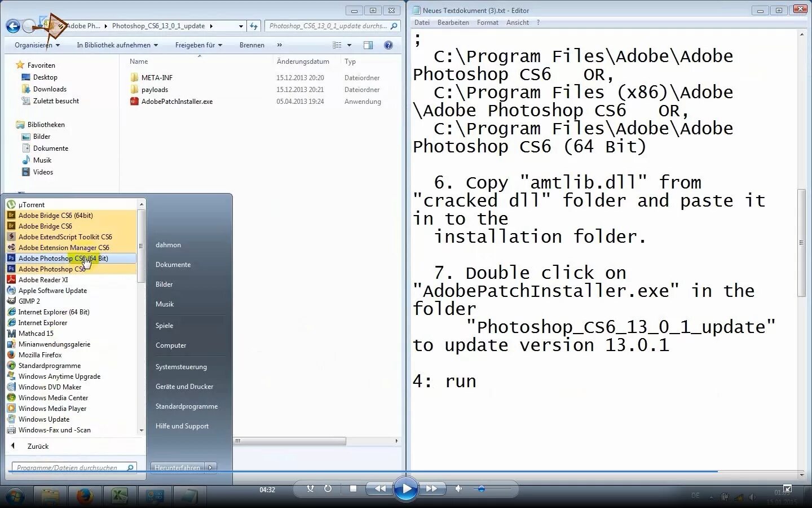Toggle Explorer preview pane icon
The image size is (812, 508).
(368, 45)
